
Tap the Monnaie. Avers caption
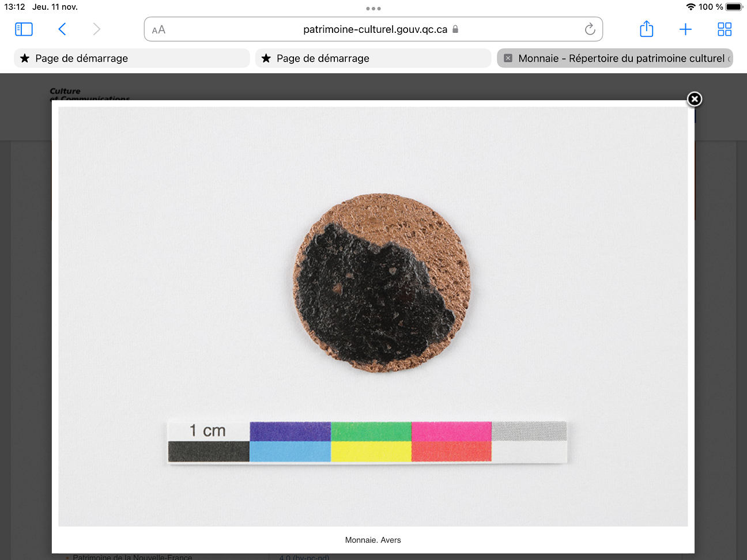tap(373, 540)
